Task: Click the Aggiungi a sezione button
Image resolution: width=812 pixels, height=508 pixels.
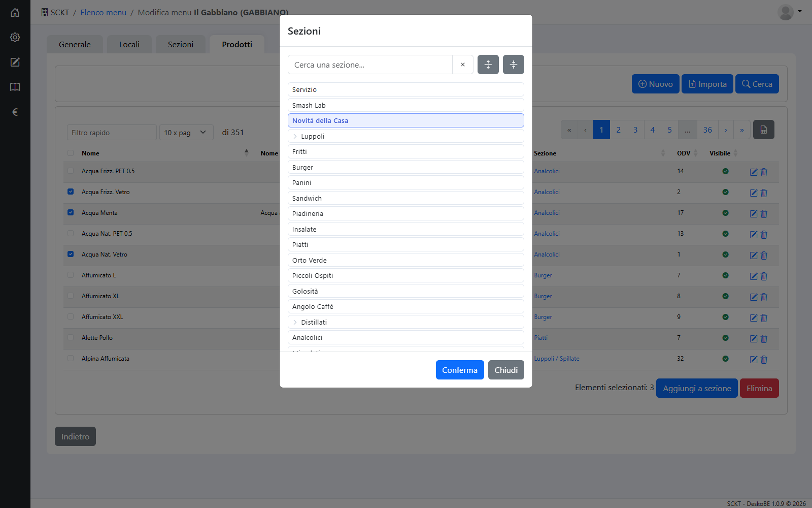Action: pyautogui.click(x=697, y=388)
